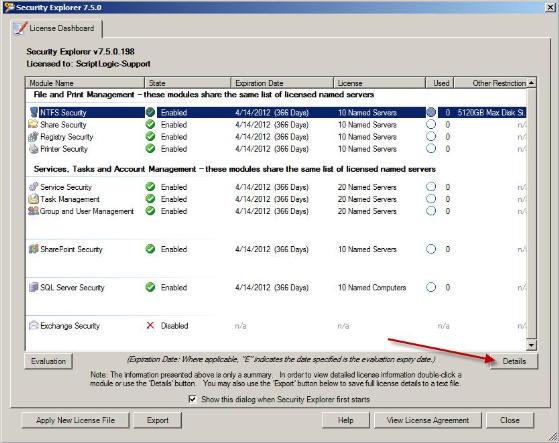The image size is (559, 443).
Task: Select the Service Security module name
Action: coord(66,187)
